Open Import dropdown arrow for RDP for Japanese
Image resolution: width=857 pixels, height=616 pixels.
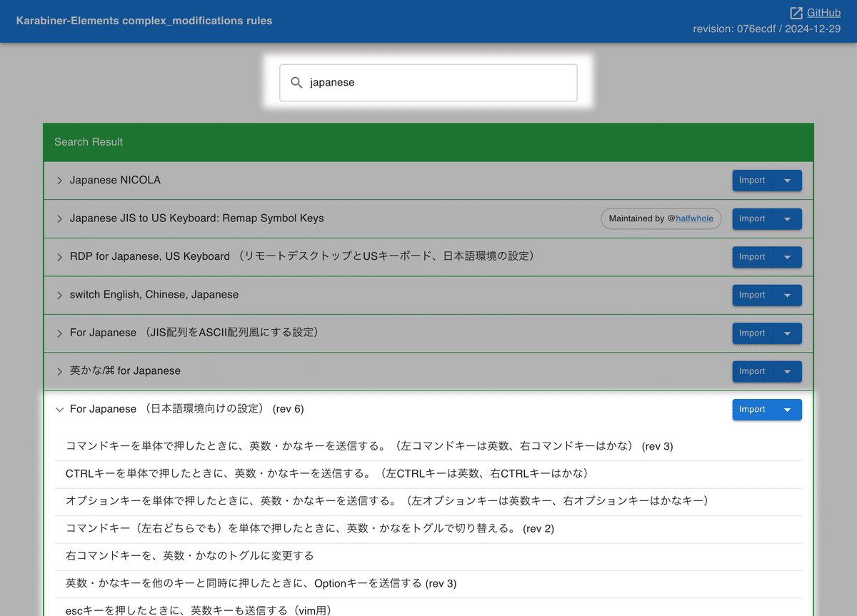[x=788, y=257]
